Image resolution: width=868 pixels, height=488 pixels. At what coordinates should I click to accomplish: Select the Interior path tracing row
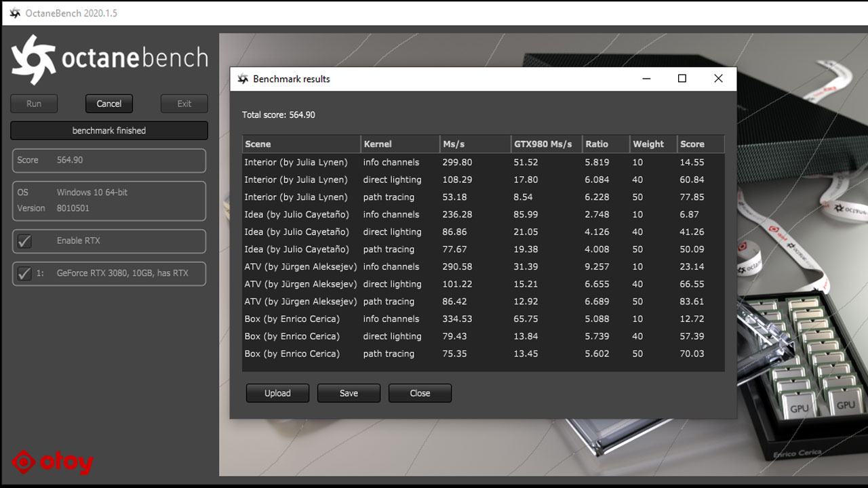[484, 197]
